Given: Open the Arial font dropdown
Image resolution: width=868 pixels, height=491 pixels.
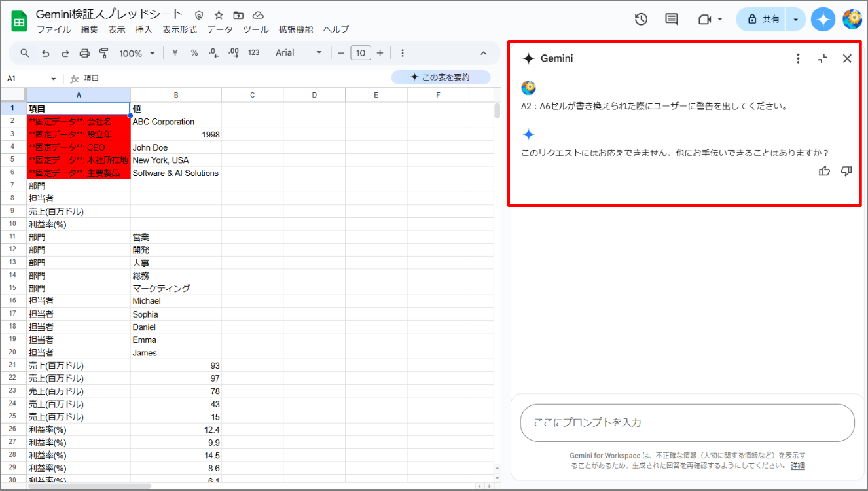Looking at the screenshot, I should pos(299,53).
